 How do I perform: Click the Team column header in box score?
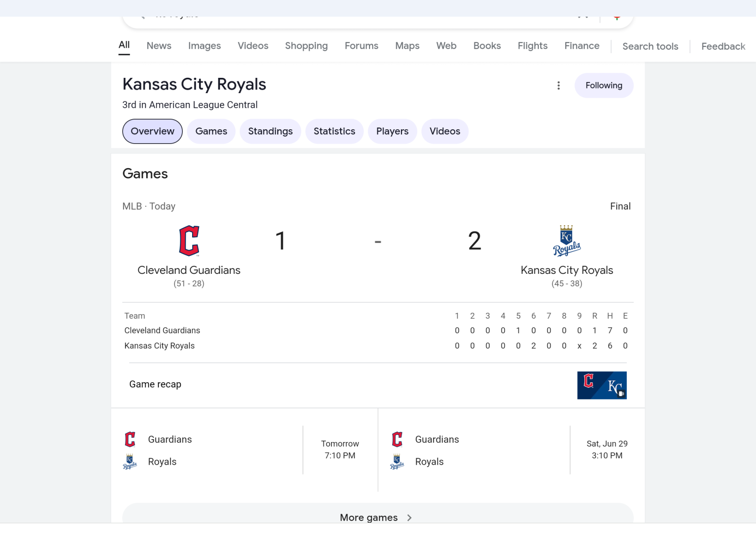pyautogui.click(x=135, y=316)
